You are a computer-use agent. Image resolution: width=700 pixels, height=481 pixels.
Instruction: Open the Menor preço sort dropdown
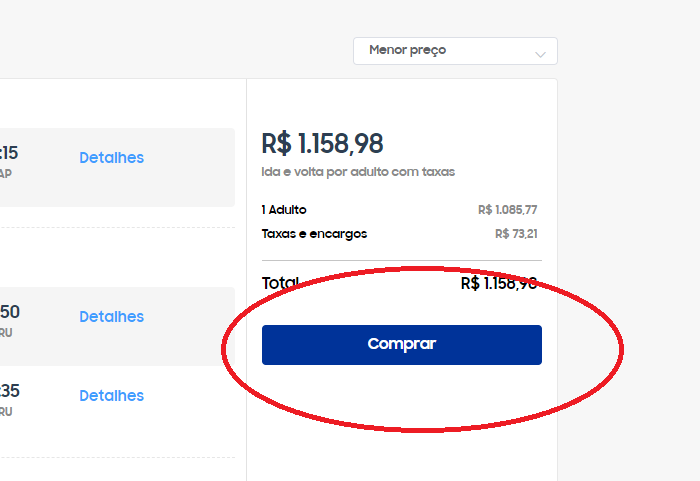click(440, 50)
